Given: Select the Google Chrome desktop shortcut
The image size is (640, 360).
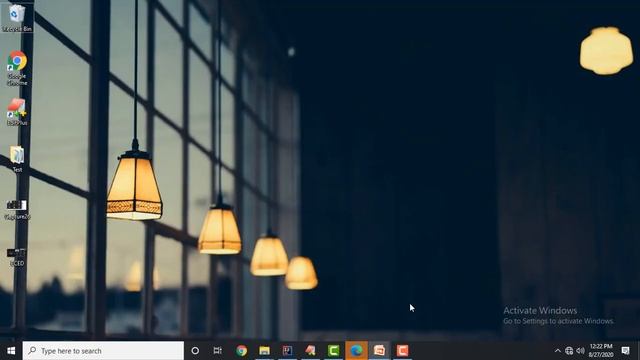Looking at the screenshot, I should [x=17, y=68].
